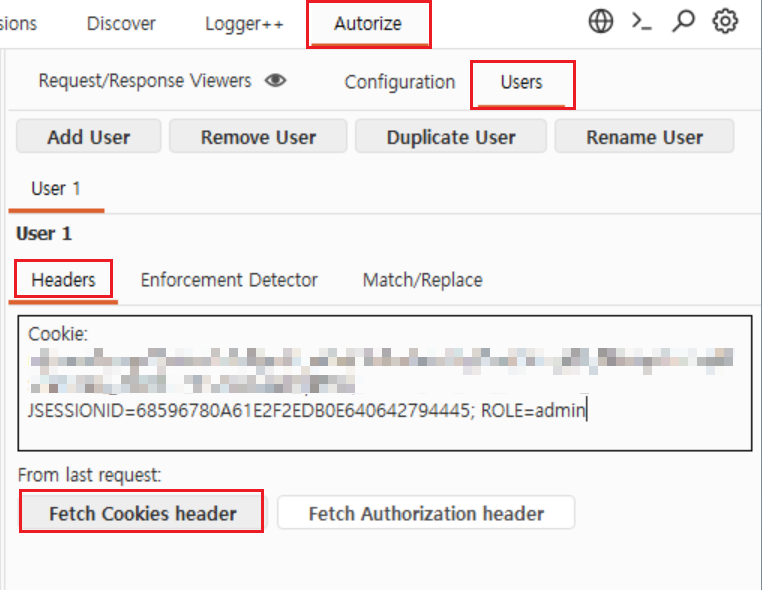Switch to the Autorize tab
Screen dimensions: 762x590
[x=368, y=24]
